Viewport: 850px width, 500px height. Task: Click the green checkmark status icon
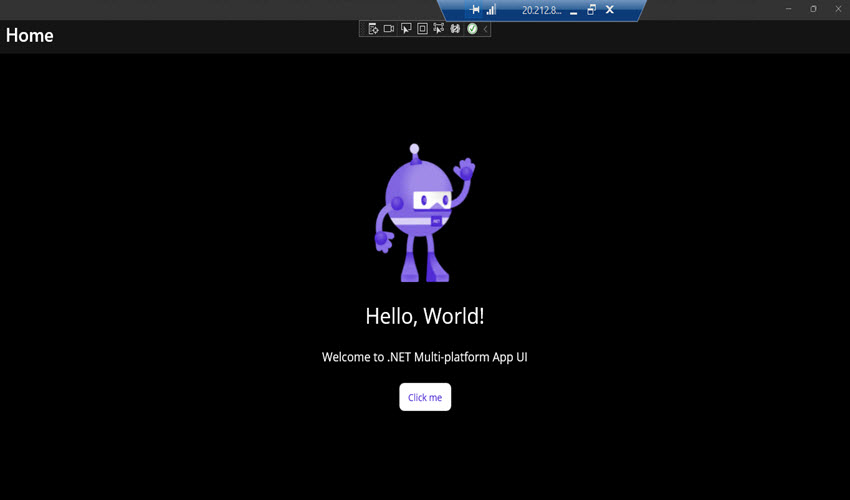tap(472, 29)
